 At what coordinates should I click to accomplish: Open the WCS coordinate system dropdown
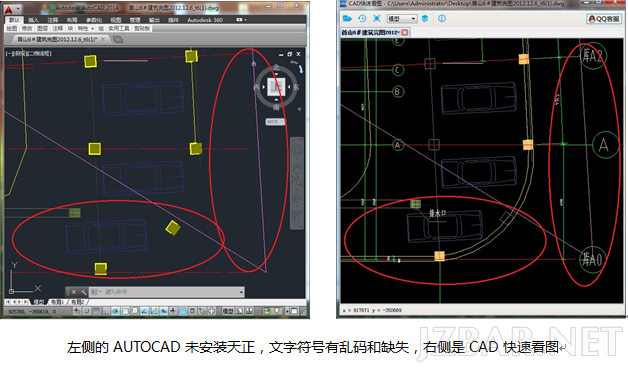(276, 121)
